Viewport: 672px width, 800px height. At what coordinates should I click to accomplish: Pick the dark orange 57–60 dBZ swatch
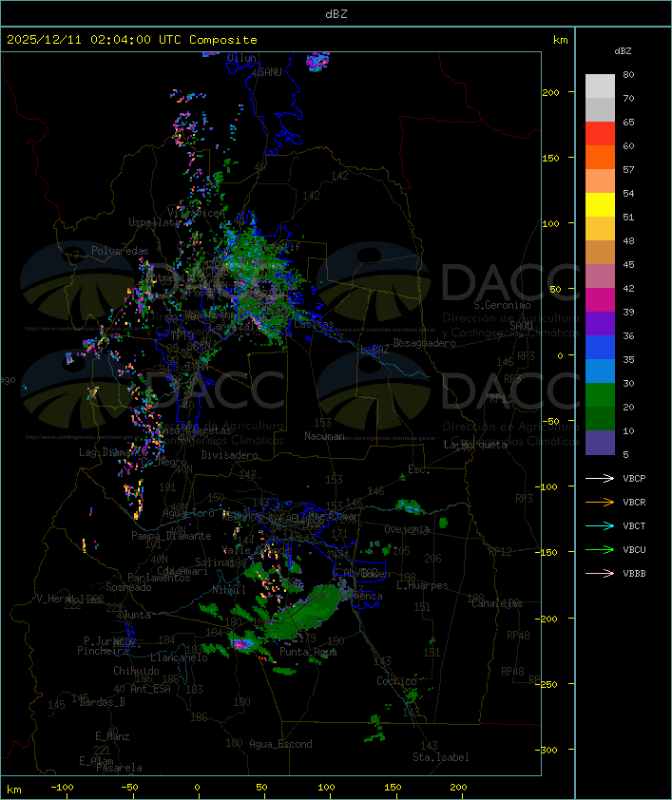click(600, 157)
